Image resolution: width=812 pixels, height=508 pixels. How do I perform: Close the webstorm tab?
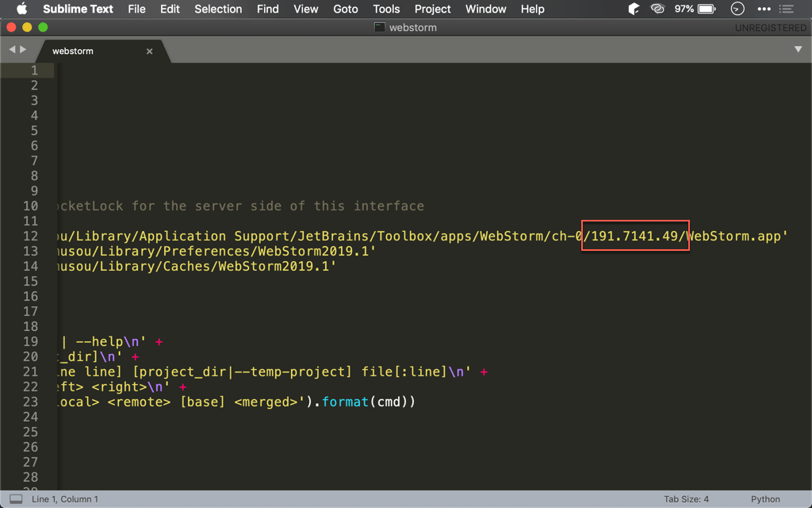[149, 50]
